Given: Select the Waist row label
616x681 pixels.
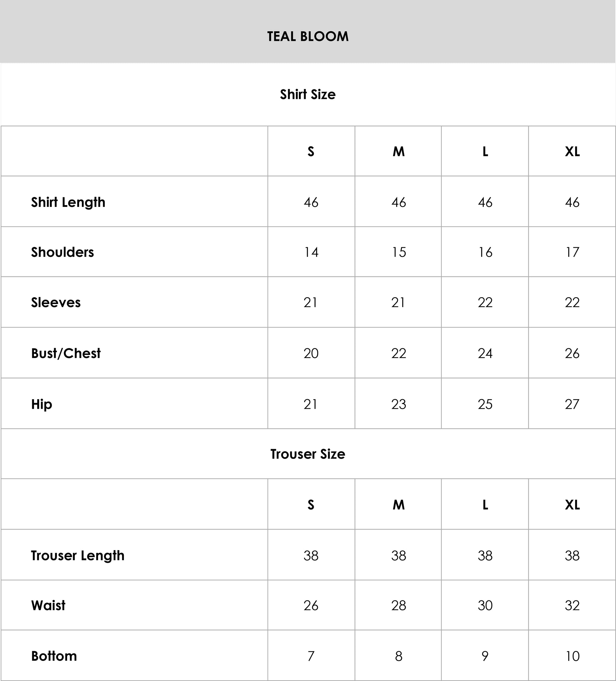Looking at the screenshot, I should click(48, 605).
